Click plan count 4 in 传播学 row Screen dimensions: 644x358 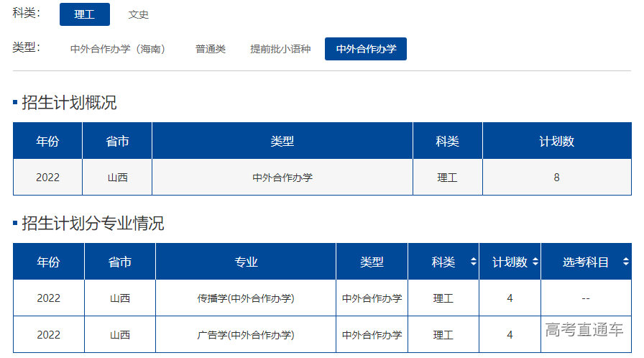click(x=510, y=298)
